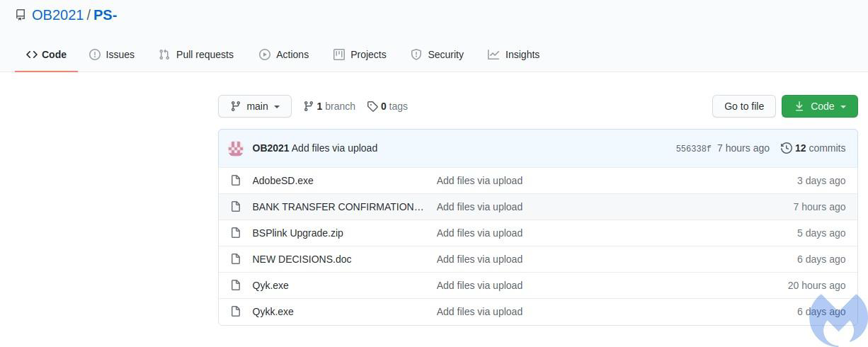The image size is (868, 347).
Task: Click the branch icon next to 1 branch
Action: pos(309,106)
